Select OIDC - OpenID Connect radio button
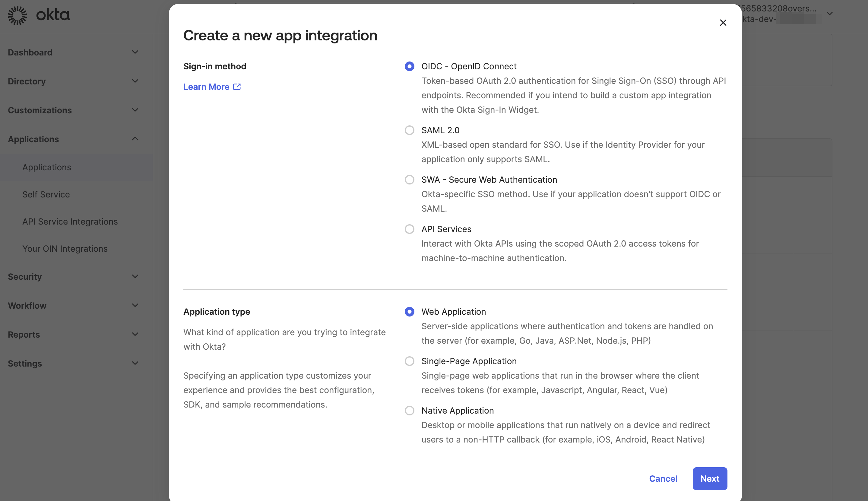This screenshot has height=501, width=868. coord(409,66)
